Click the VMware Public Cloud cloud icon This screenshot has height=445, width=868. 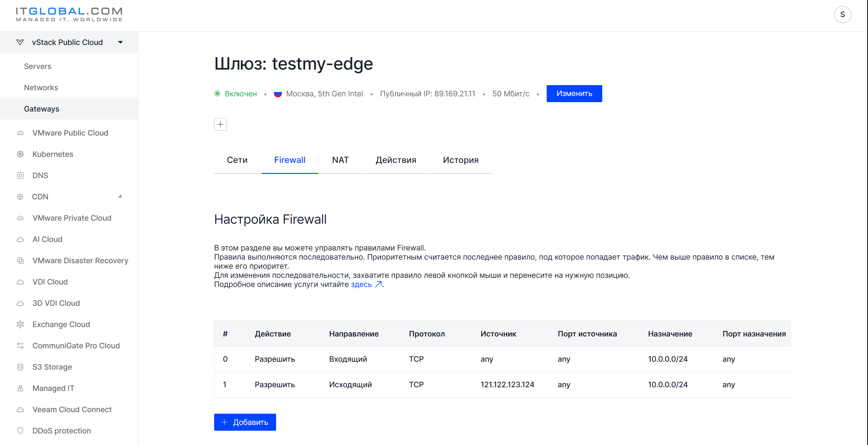[20, 133]
